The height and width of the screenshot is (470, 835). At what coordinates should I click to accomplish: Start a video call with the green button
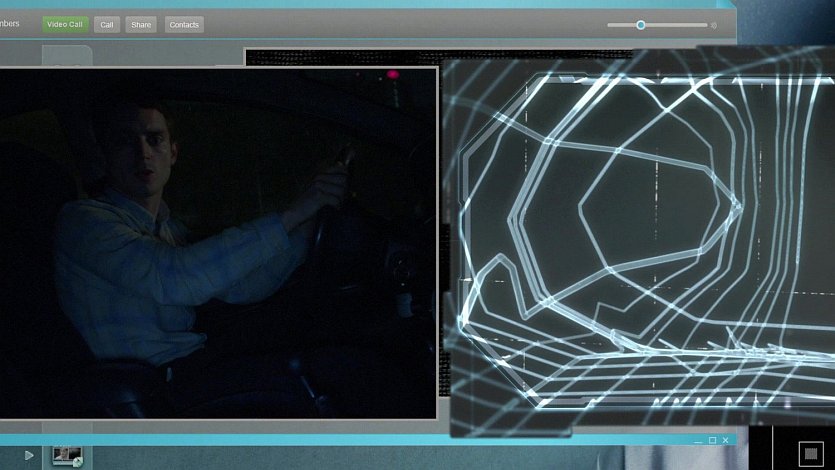tap(65, 24)
